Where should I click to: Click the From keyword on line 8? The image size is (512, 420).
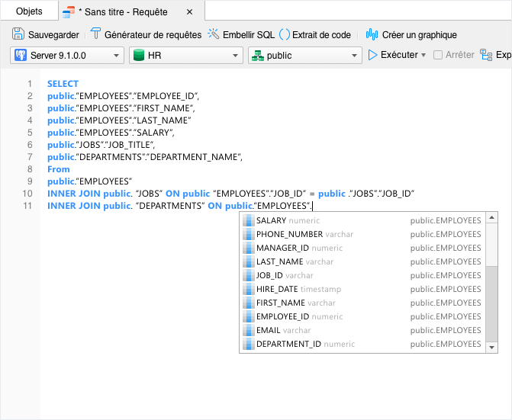pos(59,169)
